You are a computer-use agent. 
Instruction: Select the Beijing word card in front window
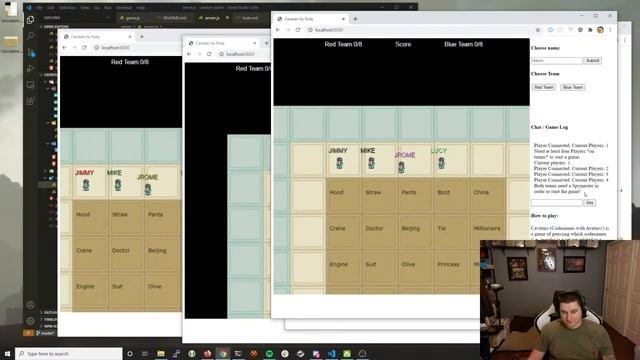[x=416, y=232]
